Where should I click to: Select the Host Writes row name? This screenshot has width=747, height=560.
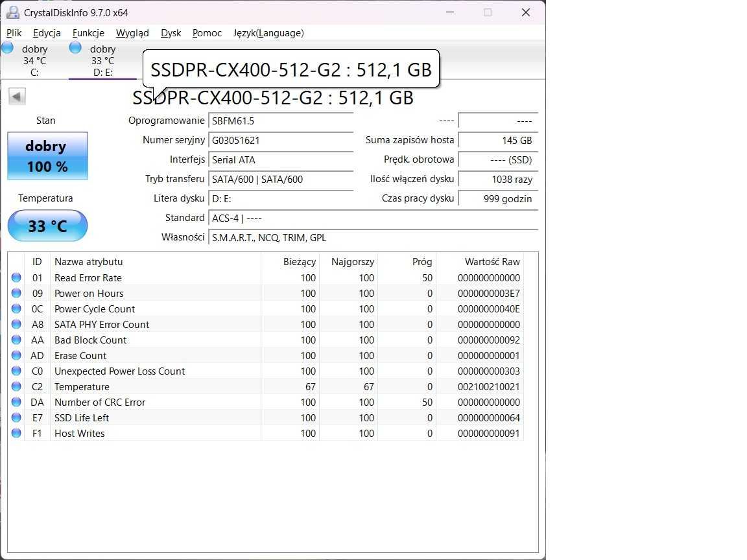[x=80, y=434]
